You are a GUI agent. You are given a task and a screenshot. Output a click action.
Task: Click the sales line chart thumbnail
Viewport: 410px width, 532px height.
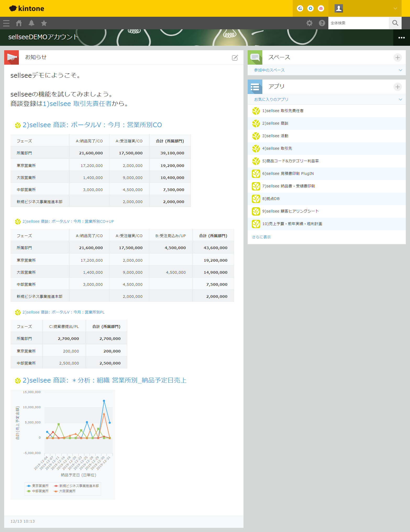pyautogui.click(x=63, y=445)
